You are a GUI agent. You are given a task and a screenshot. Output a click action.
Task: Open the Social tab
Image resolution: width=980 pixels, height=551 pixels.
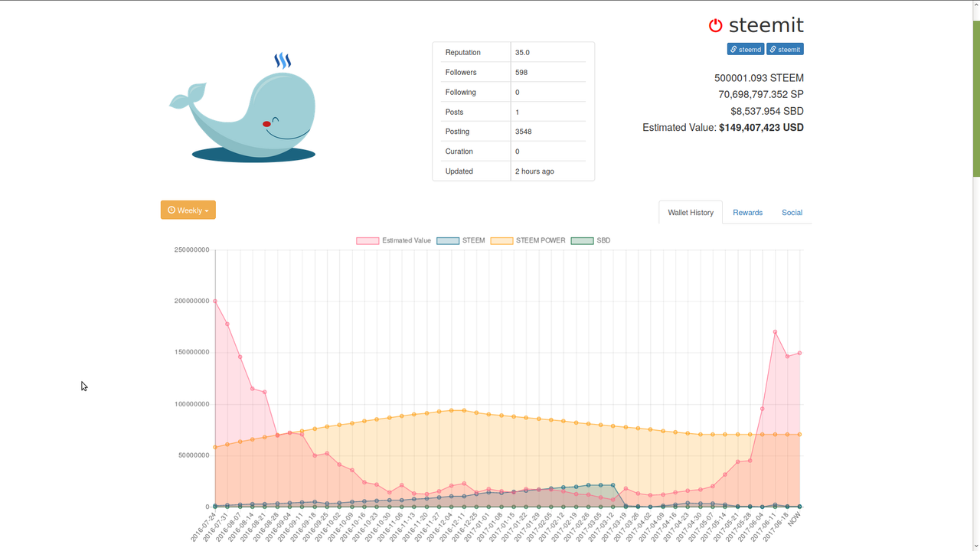(x=792, y=213)
